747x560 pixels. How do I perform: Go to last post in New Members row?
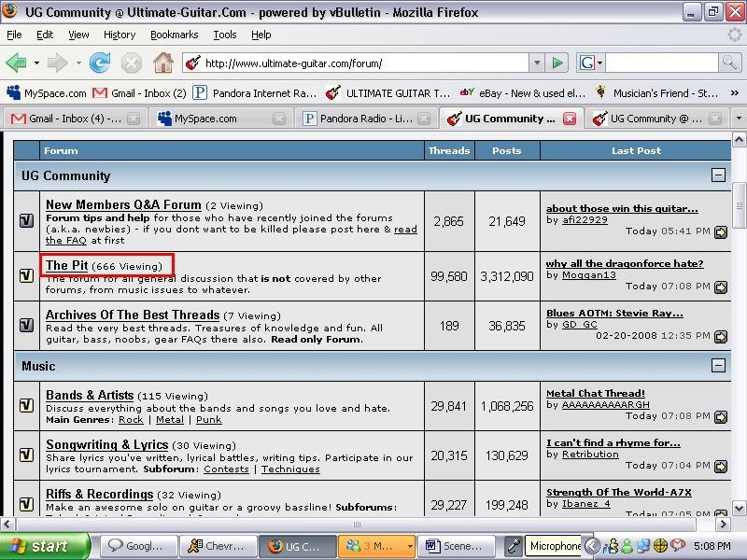coord(721,231)
